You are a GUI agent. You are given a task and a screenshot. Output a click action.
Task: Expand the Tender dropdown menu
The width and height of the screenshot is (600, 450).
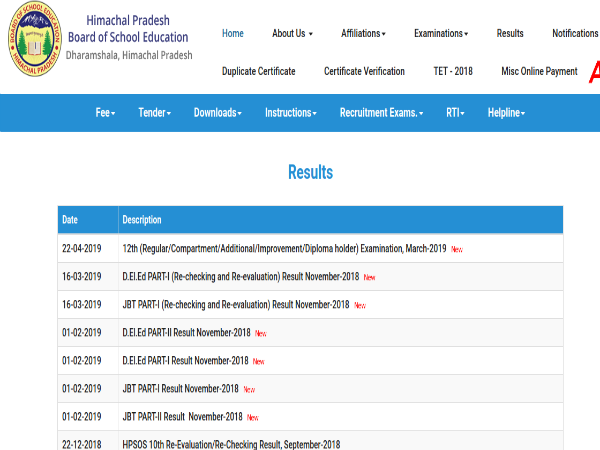pos(154,113)
